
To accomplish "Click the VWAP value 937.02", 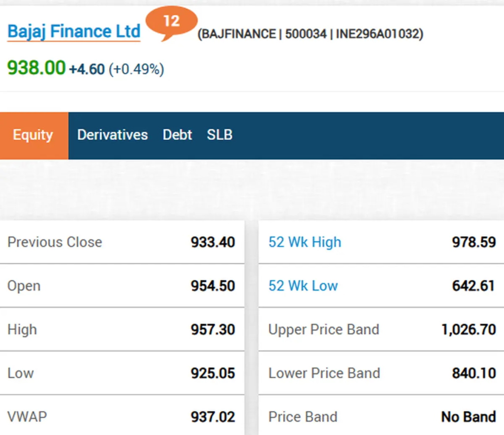I will [x=213, y=417].
